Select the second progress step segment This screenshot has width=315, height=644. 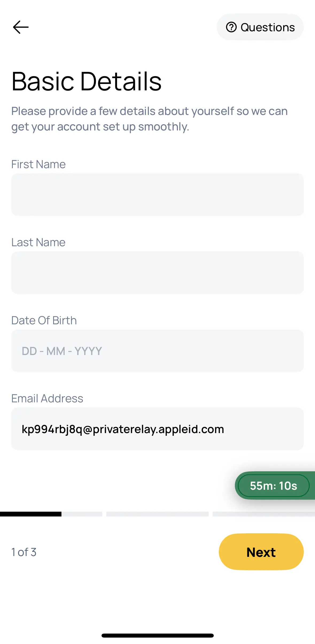pyautogui.click(x=157, y=514)
